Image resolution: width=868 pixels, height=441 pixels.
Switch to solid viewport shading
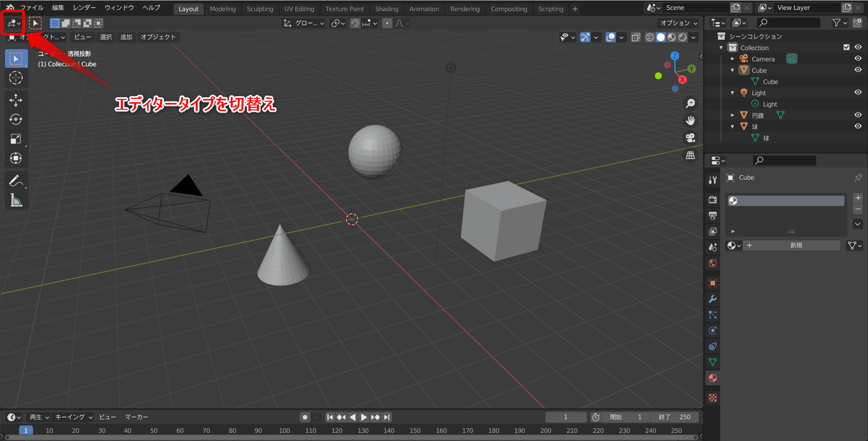point(661,37)
